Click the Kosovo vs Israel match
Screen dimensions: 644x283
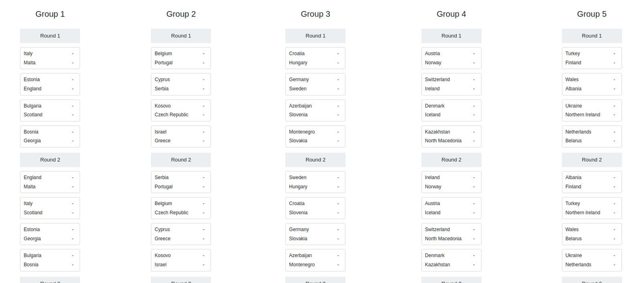pos(181,260)
